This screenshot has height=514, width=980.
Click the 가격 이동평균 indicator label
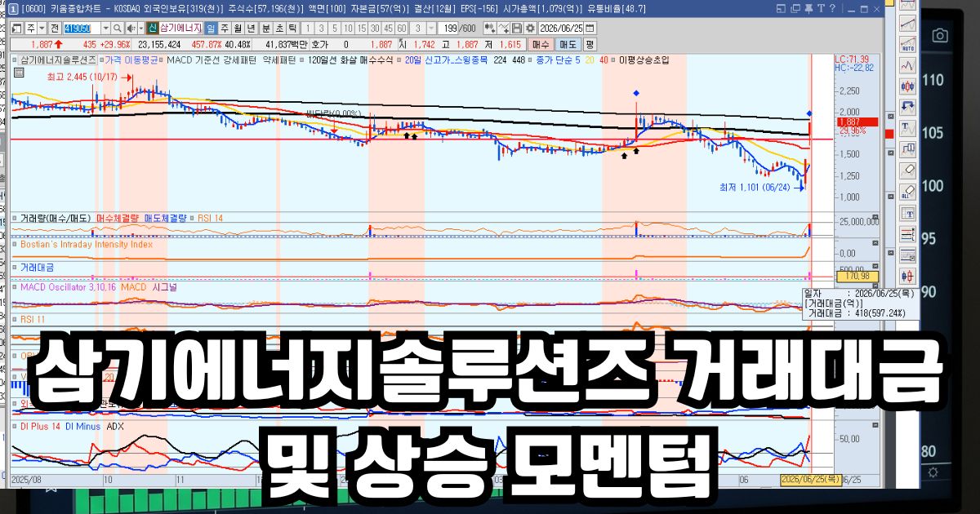(131, 60)
